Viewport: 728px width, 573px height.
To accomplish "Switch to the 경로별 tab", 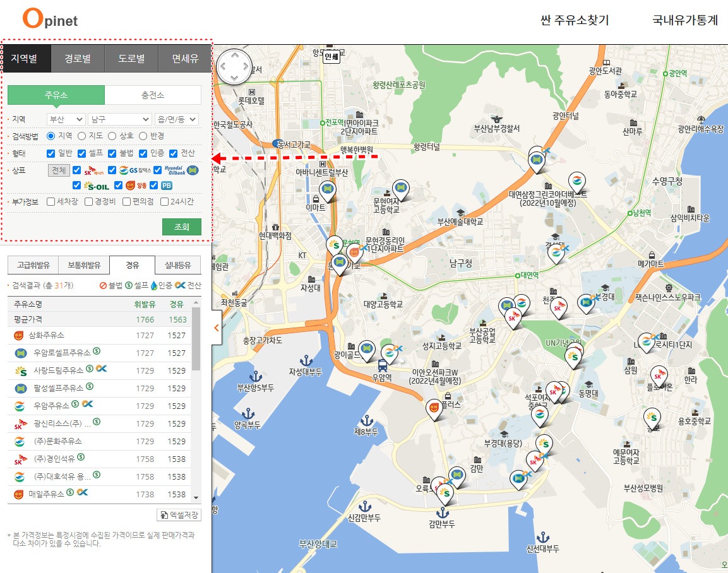I will (x=78, y=59).
